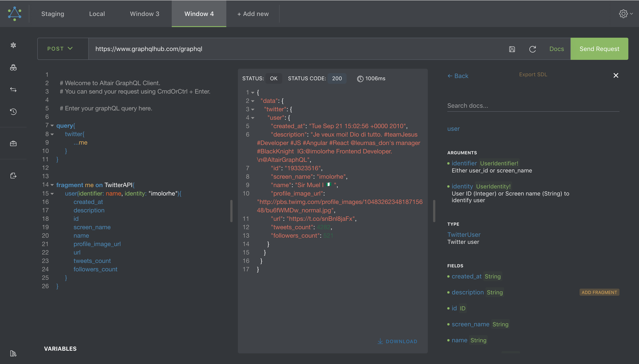Collapse the query block at line 7
The image size is (639, 364).
tap(52, 126)
